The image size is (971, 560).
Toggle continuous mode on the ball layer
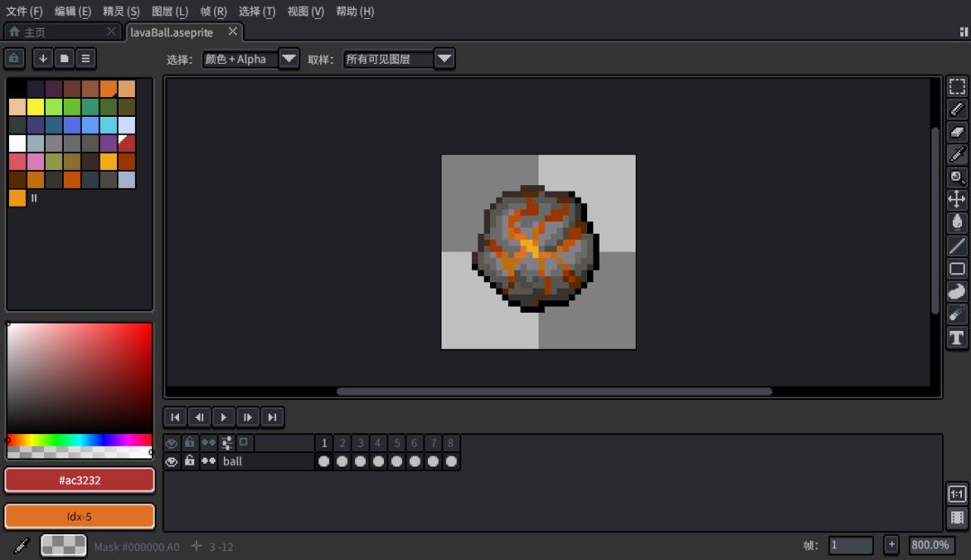coord(208,462)
